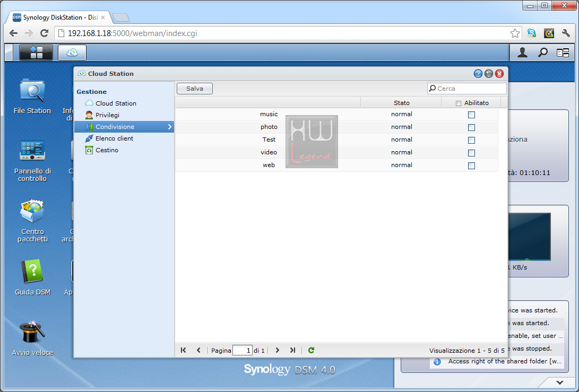Click the extension icon next to Skype

(549, 33)
